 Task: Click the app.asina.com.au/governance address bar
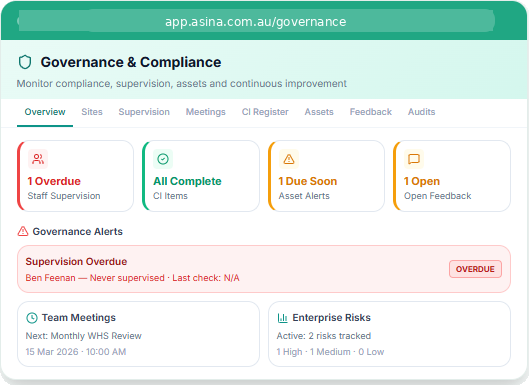pos(256,22)
